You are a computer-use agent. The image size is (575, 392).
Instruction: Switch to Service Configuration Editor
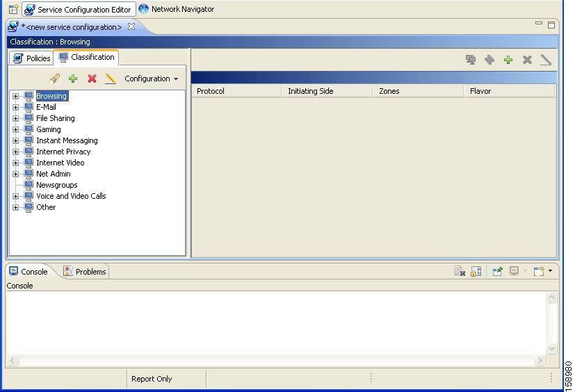[x=79, y=10]
